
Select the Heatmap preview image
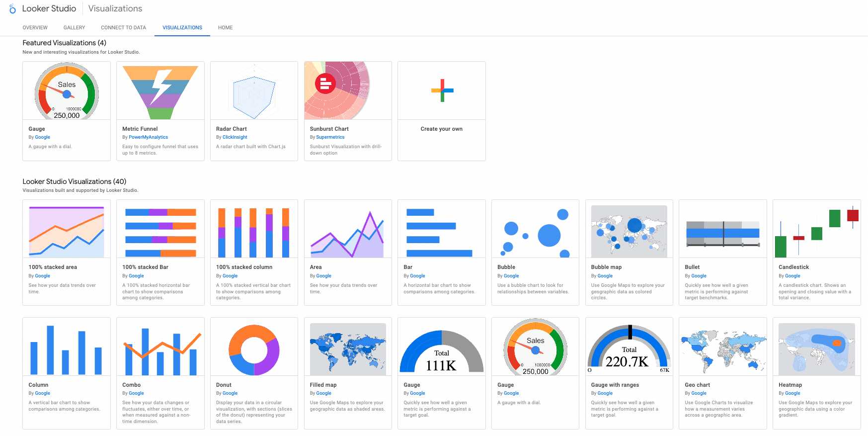click(817, 349)
